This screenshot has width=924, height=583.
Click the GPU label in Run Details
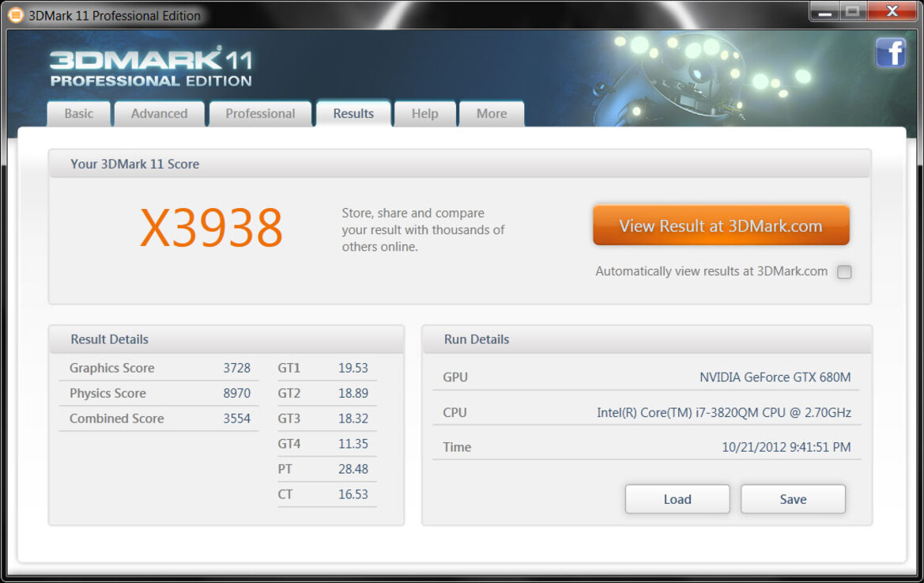[455, 377]
